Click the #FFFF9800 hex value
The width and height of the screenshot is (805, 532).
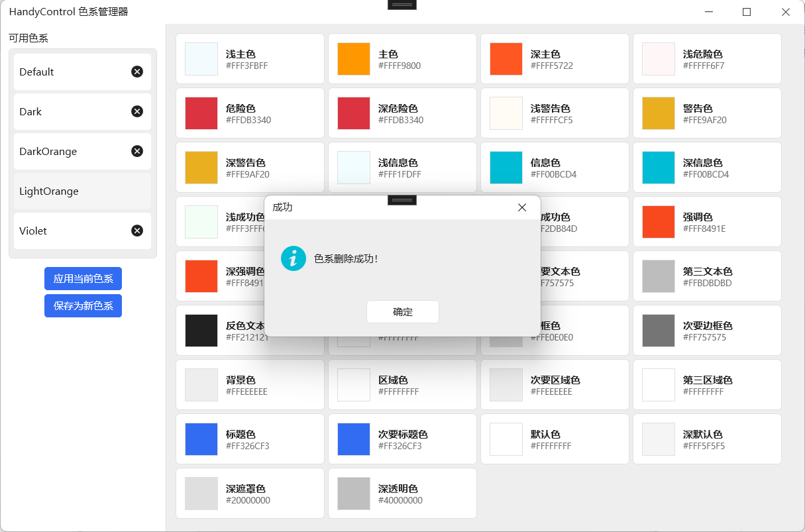[400, 66]
